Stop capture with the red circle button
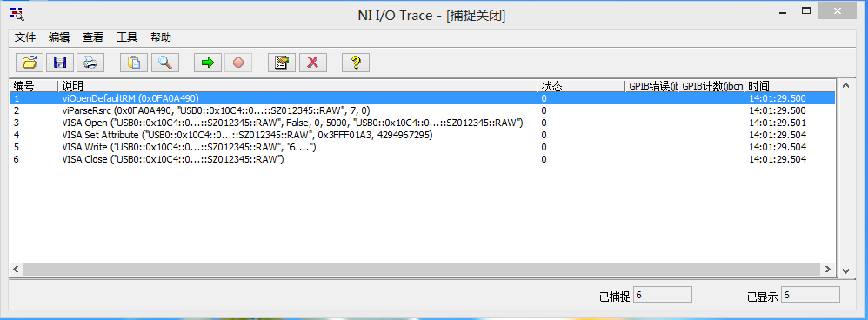Image resolution: width=868 pixels, height=320 pixels. click(238, 63)
